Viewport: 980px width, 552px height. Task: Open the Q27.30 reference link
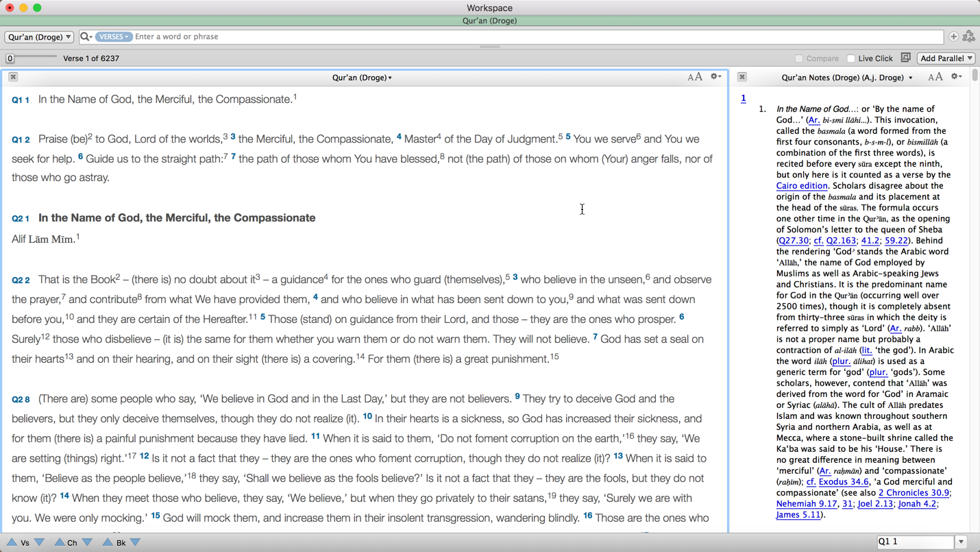(794, 241)
